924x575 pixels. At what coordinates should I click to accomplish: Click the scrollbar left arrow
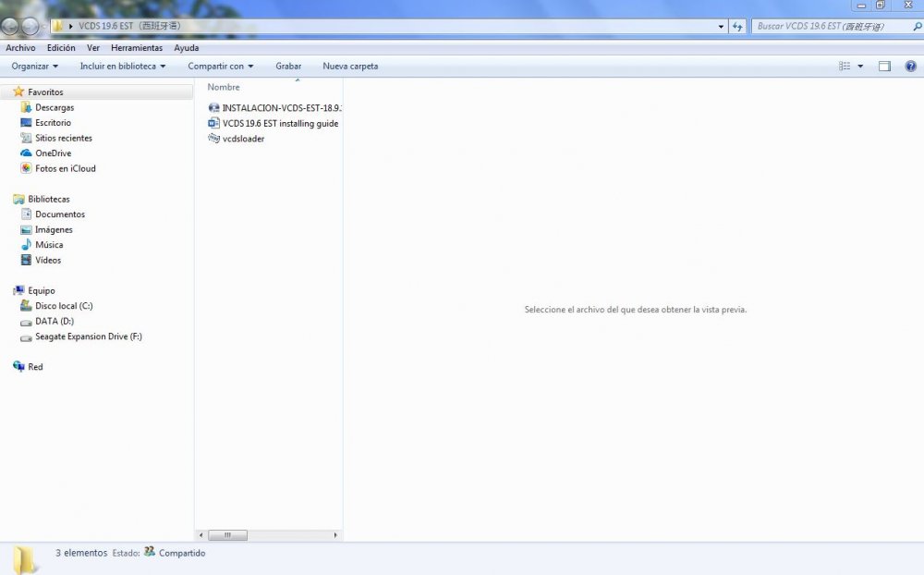(201, 535)
